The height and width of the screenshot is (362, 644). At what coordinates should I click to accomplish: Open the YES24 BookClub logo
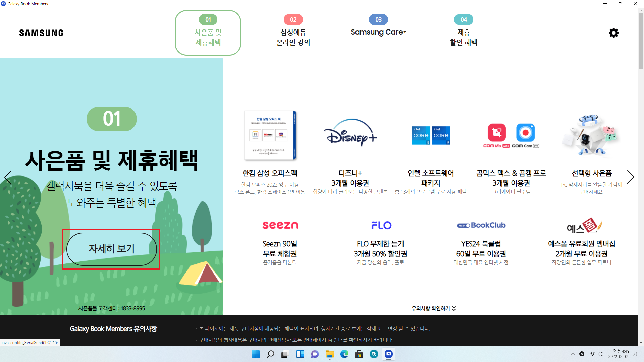tap(481, 225)
